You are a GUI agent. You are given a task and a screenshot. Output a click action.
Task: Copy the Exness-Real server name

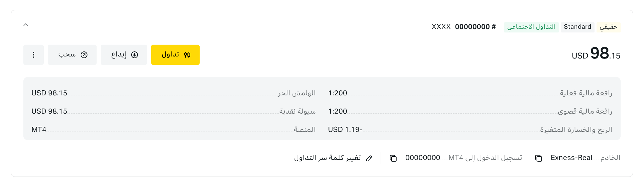point(539,158)
